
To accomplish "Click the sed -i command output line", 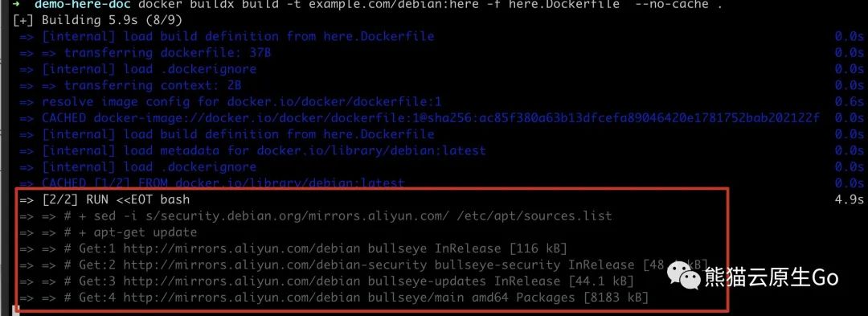I will (316, 215).
